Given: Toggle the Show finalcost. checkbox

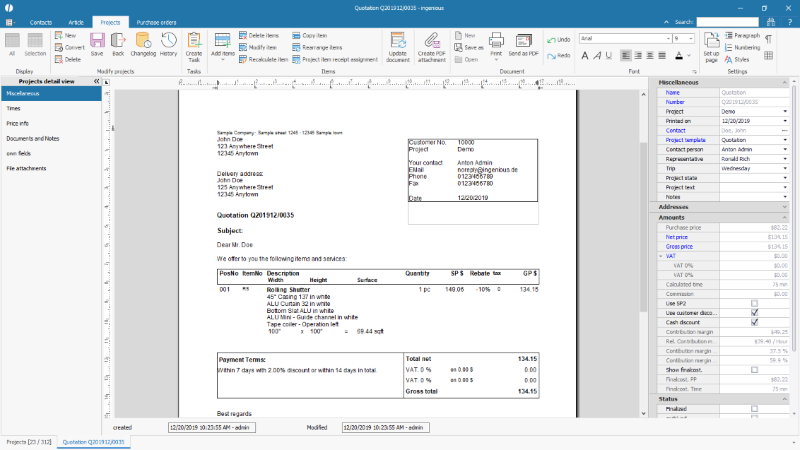Looking at the screenshot, I should [755, 369].
